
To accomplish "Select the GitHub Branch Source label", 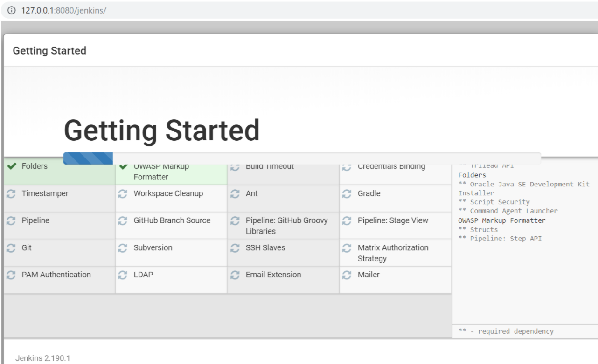I will pos(172,220).
